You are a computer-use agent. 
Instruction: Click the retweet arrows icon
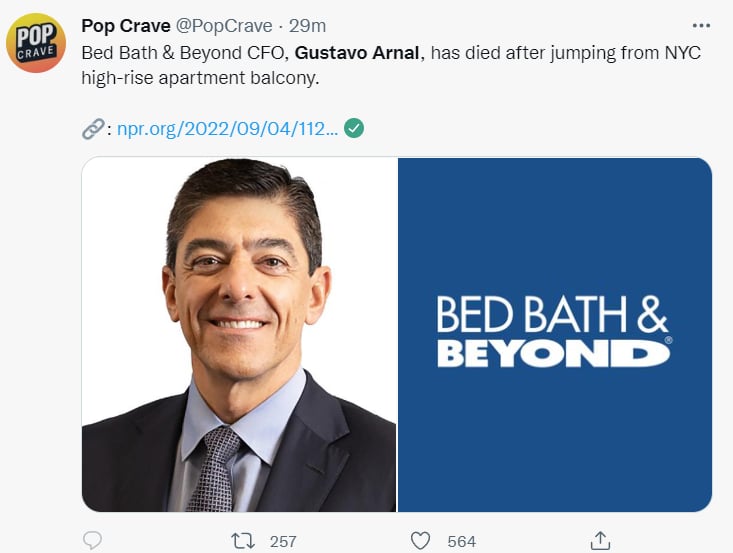(x=242, y=540)
